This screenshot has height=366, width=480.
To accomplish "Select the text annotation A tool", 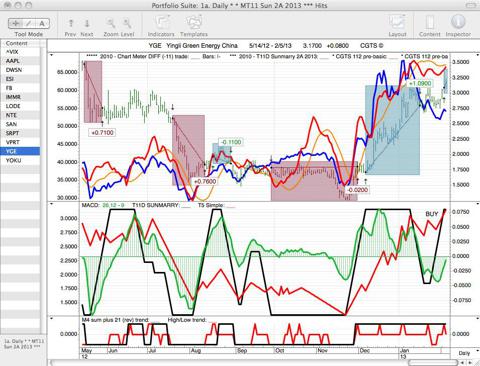I will click(42, 23).
